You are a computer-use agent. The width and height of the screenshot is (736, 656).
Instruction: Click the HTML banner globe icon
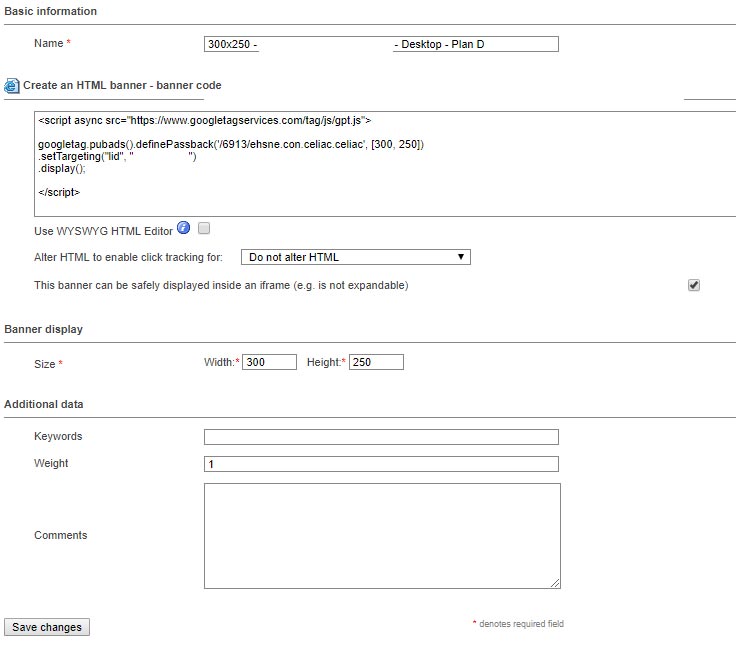click(12, 85)
